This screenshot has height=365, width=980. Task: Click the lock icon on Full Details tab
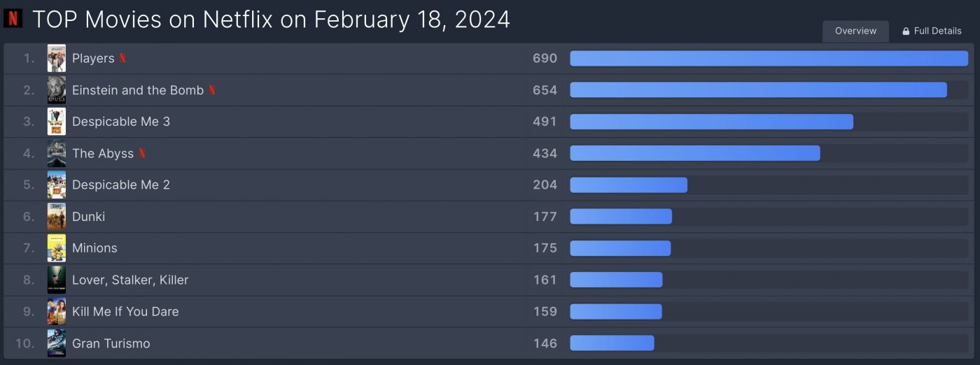coord(906,31)
